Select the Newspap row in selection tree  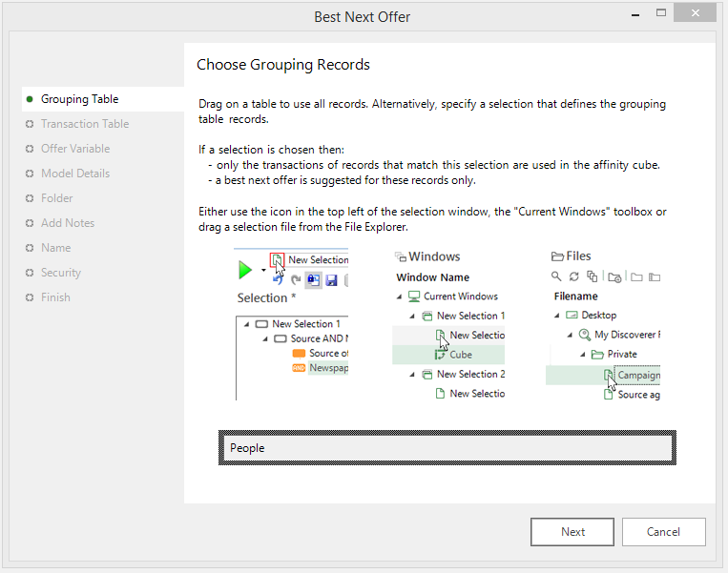328,368
